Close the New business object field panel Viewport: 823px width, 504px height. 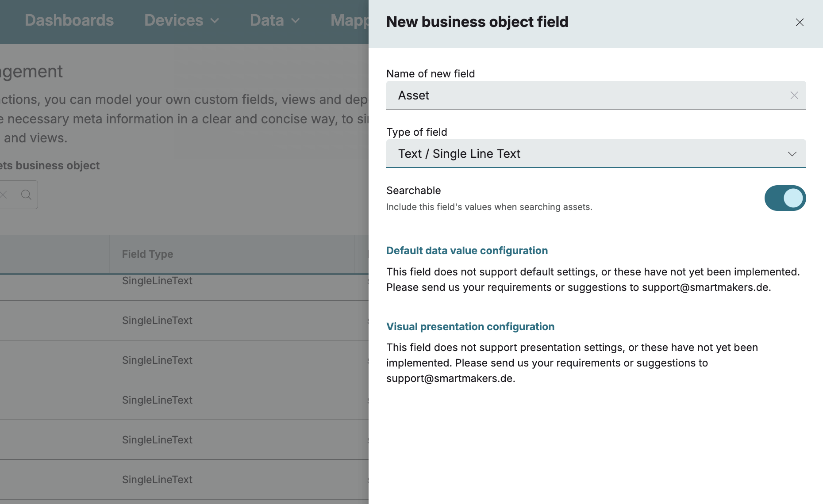coord(799,22)
